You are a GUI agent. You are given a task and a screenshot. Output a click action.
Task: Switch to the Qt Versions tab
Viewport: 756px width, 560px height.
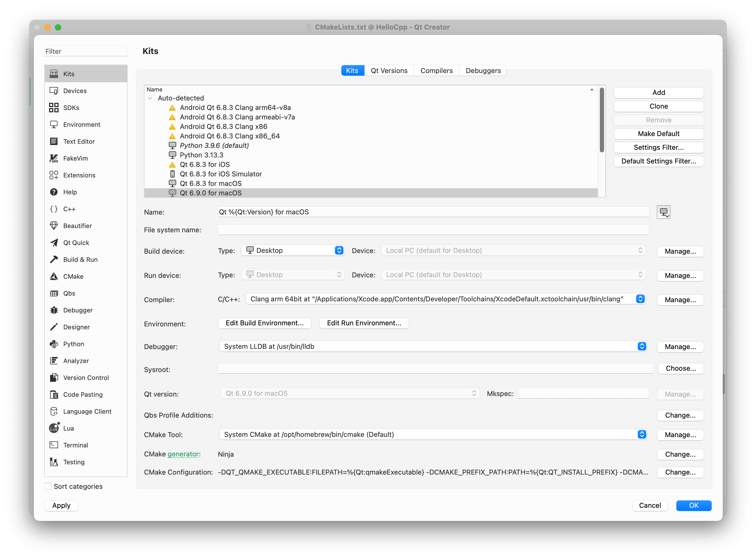(x=389, y=70)
